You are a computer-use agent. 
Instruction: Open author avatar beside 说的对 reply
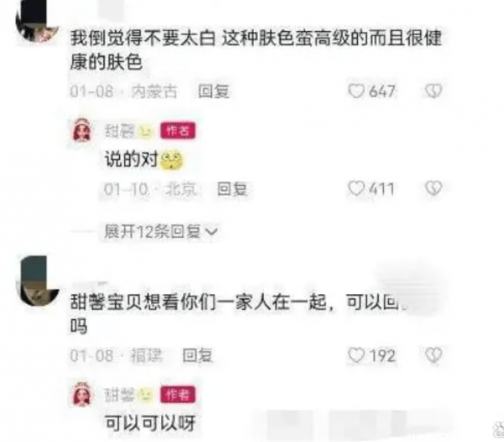coord(82,130)
